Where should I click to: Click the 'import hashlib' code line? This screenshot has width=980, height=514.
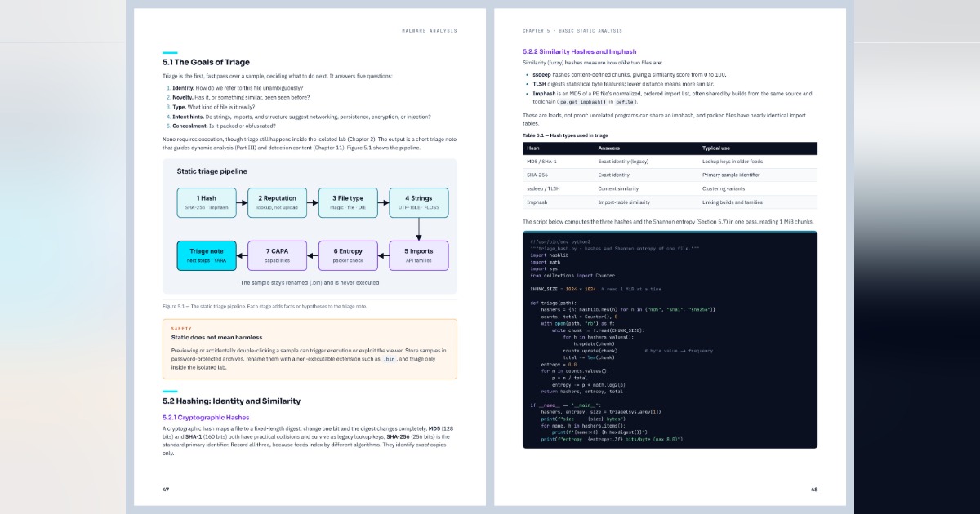(x=549, y=255)
